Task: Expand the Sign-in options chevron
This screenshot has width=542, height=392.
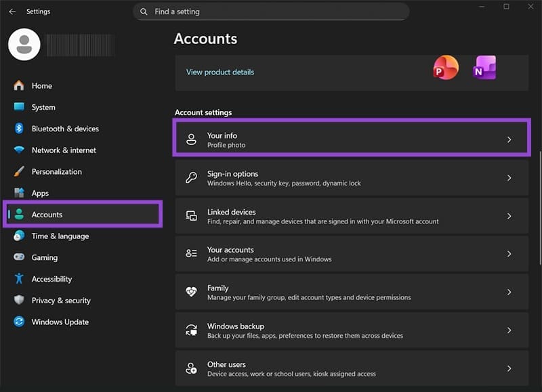Action: click(510, 177)
